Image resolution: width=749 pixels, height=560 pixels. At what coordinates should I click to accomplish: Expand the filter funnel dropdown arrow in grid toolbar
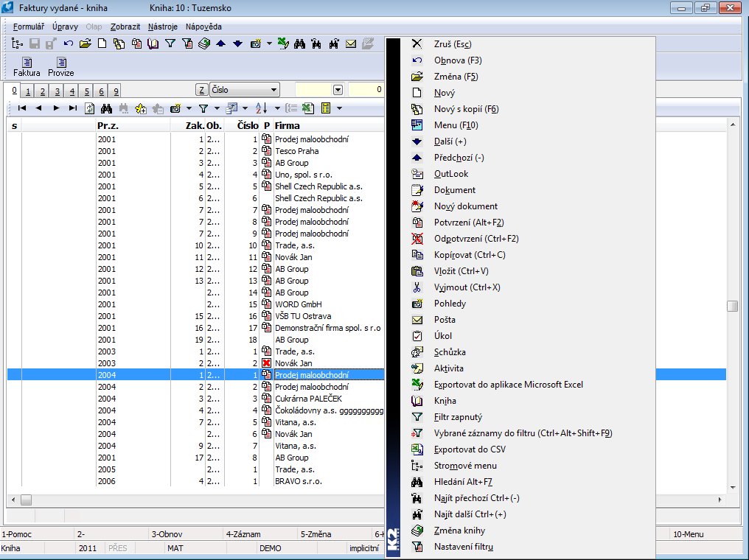pos(217,108)
